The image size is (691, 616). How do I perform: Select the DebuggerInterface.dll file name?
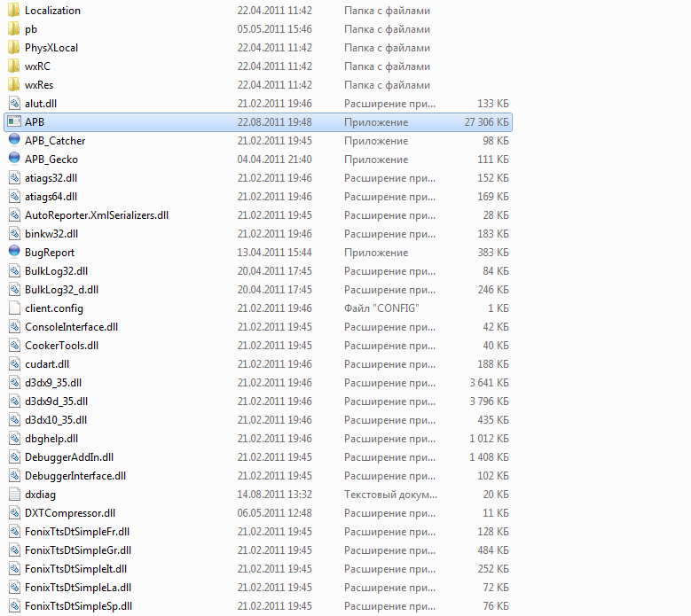tap(75, 476)
